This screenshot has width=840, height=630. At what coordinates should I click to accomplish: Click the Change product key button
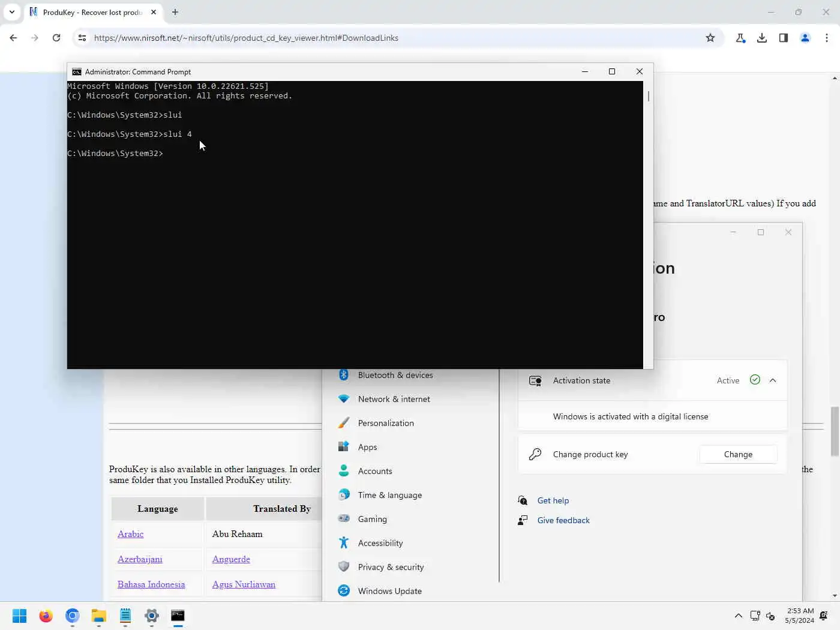pos(738,454)
